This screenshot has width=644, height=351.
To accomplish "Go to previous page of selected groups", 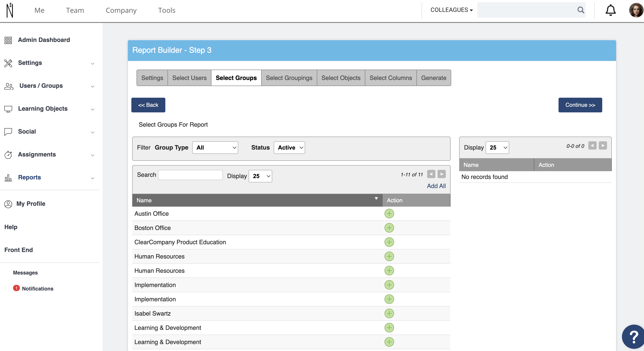I will point(592,145).
